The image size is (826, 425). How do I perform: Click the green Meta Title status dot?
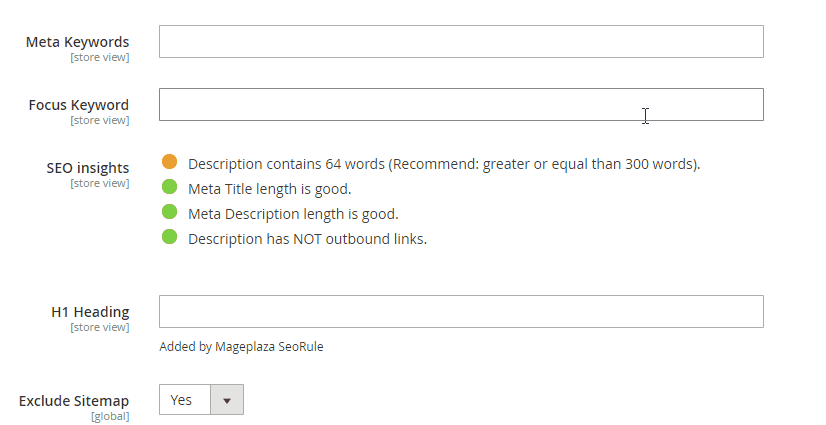coord(169,187)
